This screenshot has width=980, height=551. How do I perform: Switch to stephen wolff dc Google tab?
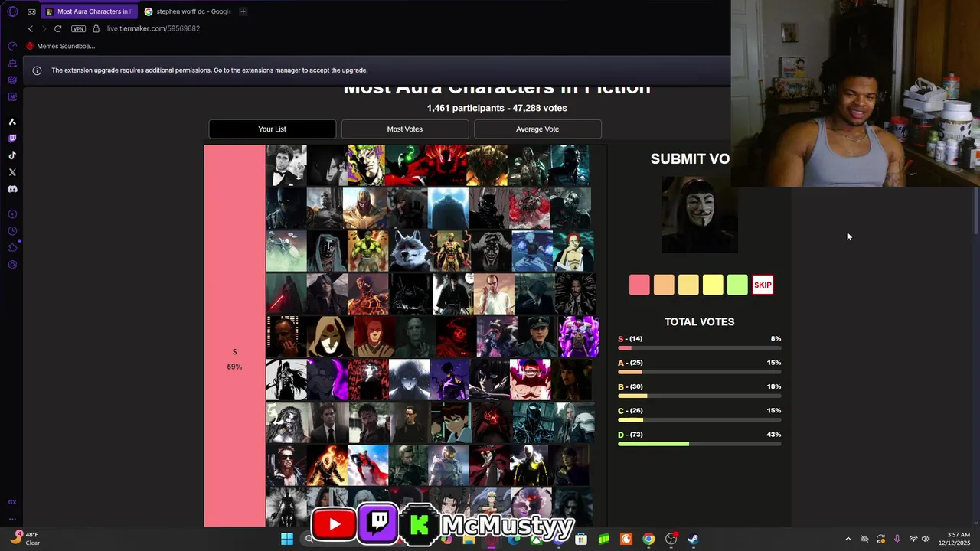pyautogui.click(x=188, y=11)
